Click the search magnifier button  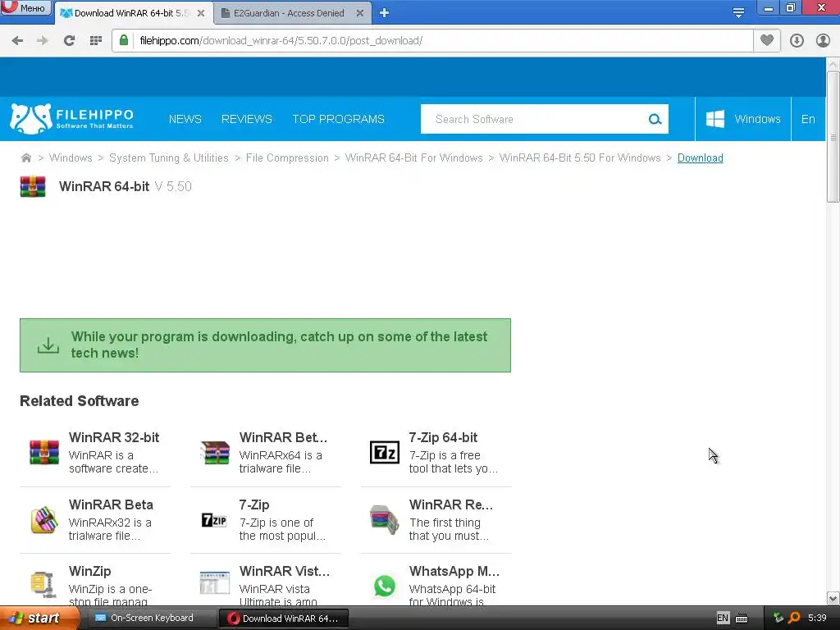(x=655, y=119)
